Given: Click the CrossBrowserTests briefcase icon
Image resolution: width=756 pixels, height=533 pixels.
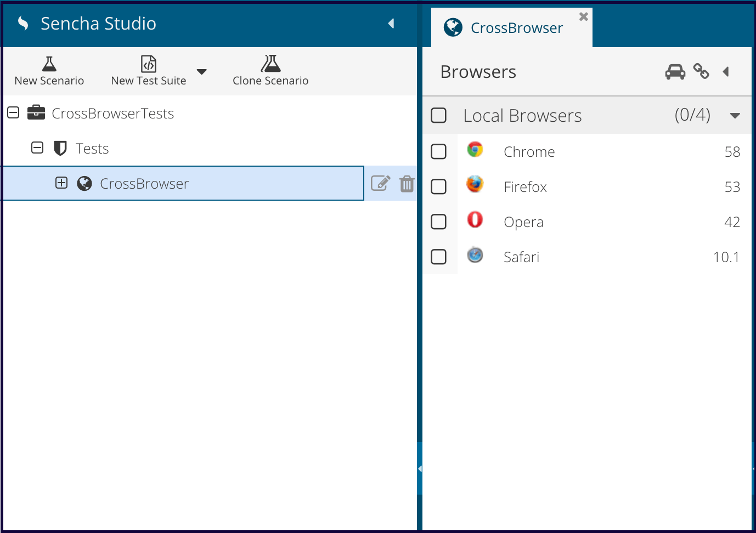Looking at the screenshot, I should (36, 112).
